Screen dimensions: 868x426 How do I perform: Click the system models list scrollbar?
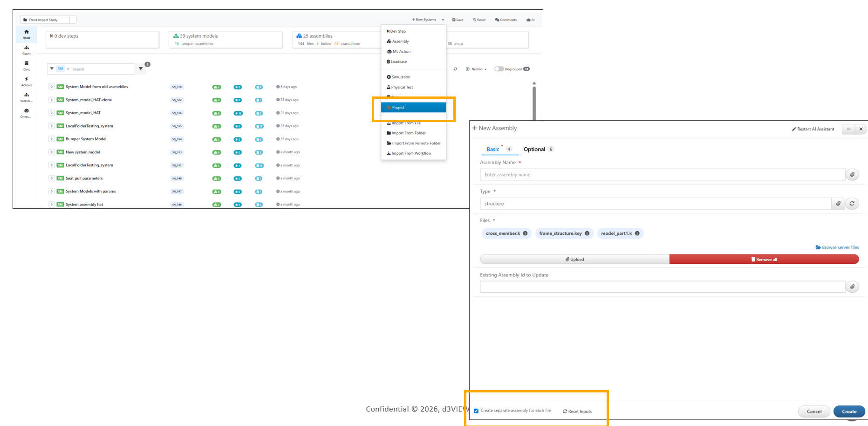[534, 103]
